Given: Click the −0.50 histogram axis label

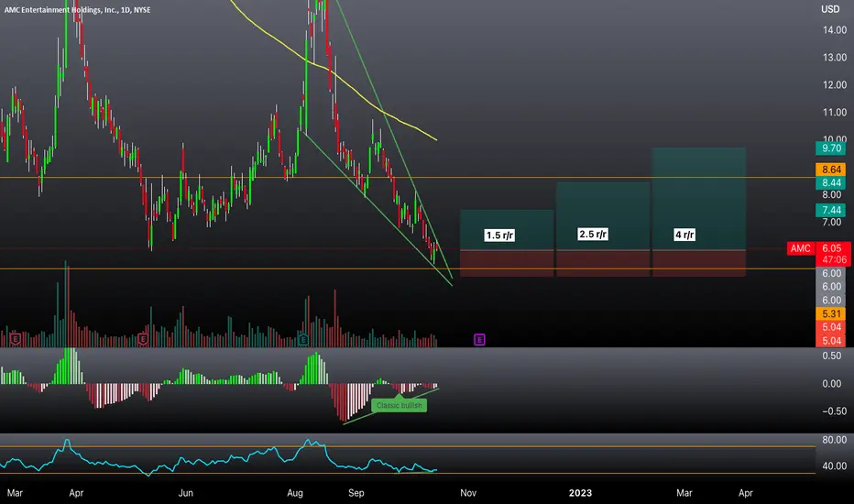Looking at the screenshot, I should (x=835, y=411).
